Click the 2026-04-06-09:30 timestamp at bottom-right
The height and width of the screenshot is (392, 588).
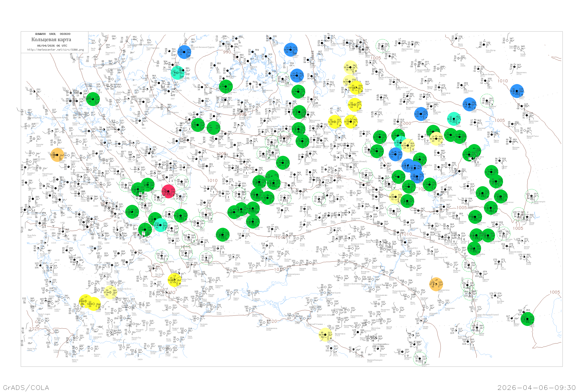point(536,387)
